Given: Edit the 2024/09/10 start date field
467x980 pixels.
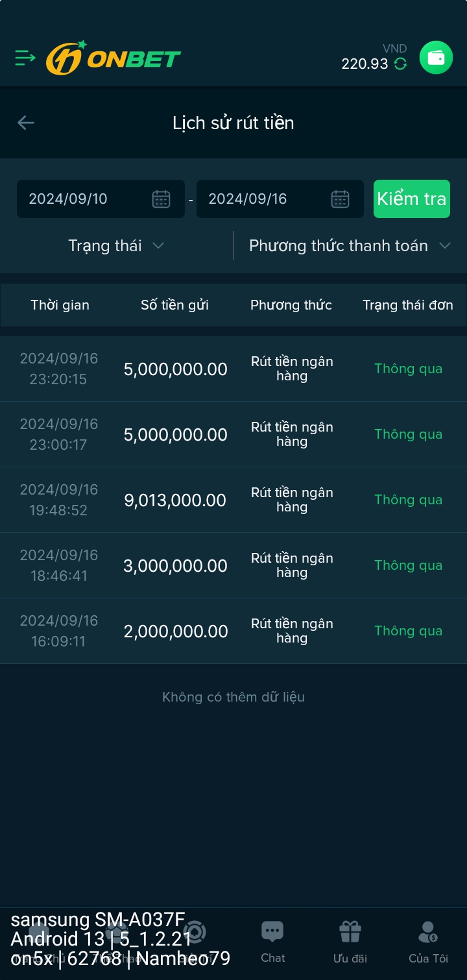Looking at the screenshot, I should 84,199.
